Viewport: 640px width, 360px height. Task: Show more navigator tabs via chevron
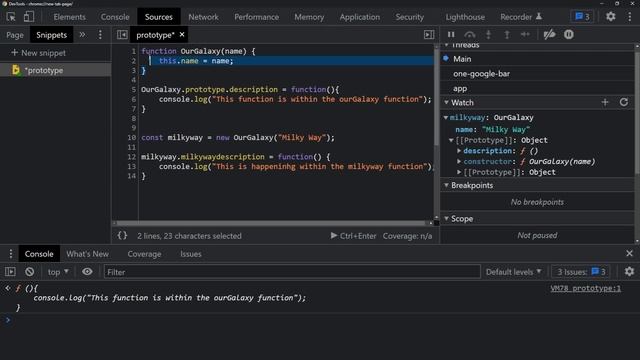pos(82,35)
